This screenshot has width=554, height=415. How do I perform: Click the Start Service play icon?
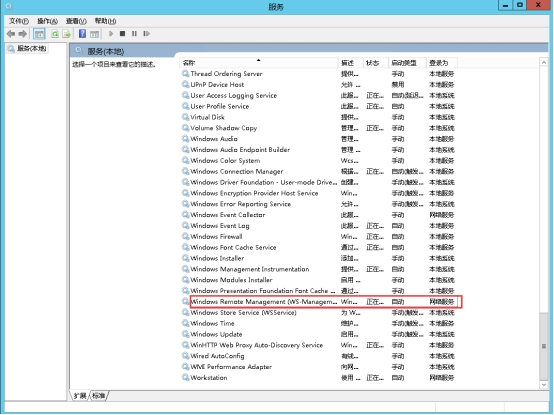pyautogui.click(x=111, y=34)
